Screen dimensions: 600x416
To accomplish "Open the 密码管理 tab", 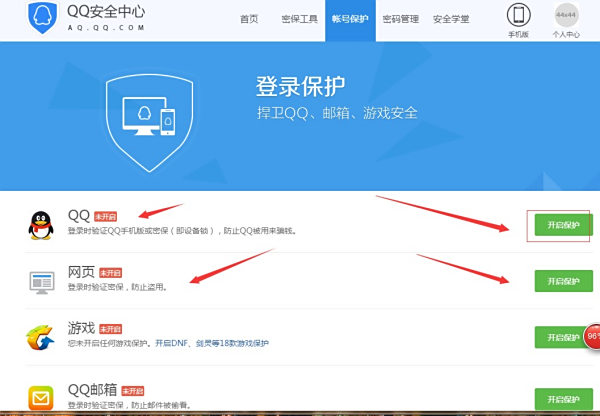I will tap(401, 19).
